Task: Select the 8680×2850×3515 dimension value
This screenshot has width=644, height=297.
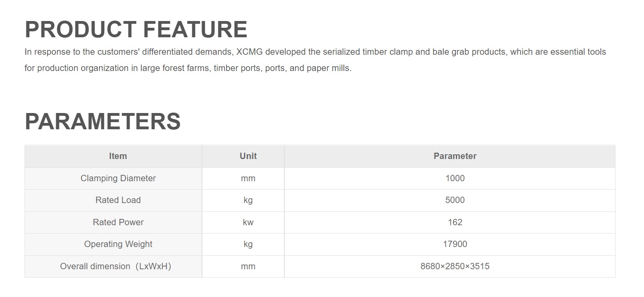Action: click(455, 266)
